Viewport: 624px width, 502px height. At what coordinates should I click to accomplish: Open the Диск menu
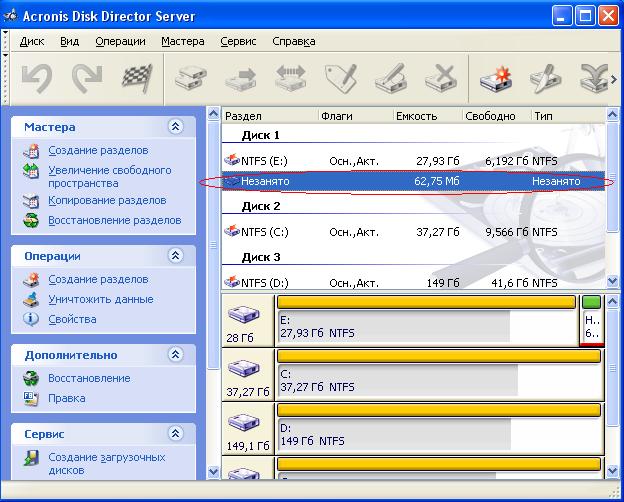tap(31, 41)
